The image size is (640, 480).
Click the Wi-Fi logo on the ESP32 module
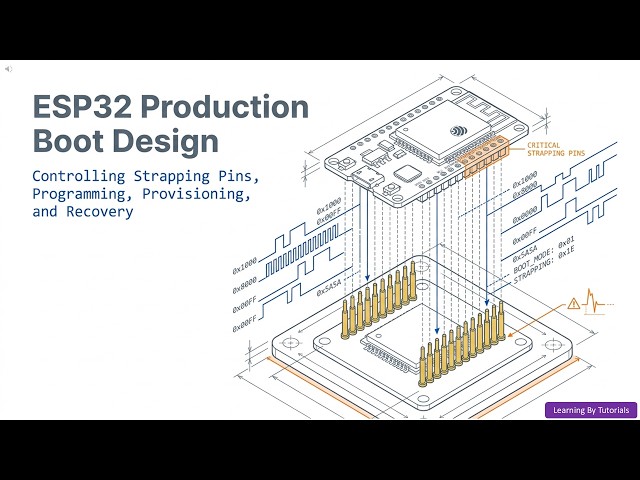(x=458, y=131)
